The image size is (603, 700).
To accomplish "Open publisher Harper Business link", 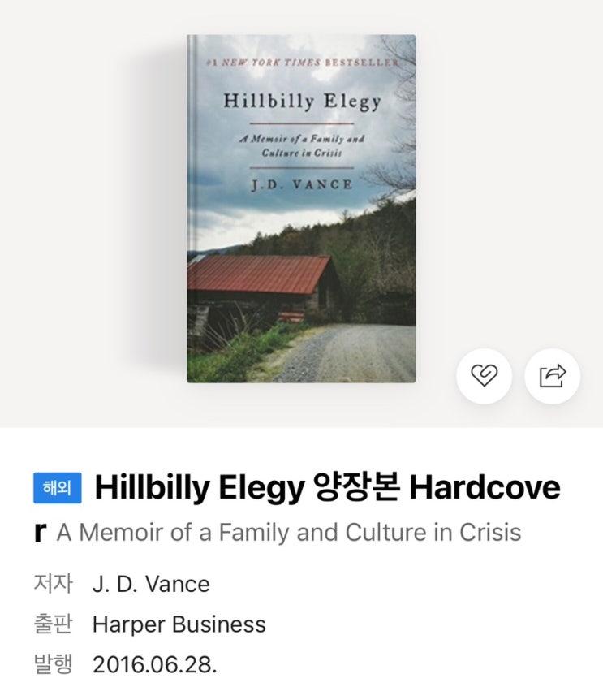I will pyautogui.click(x=179, y=624).
